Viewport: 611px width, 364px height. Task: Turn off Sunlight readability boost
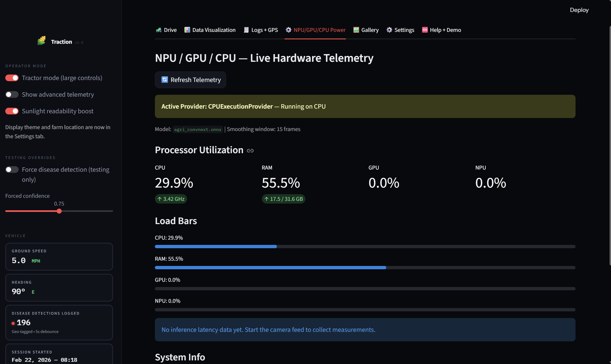click(12, 111)
